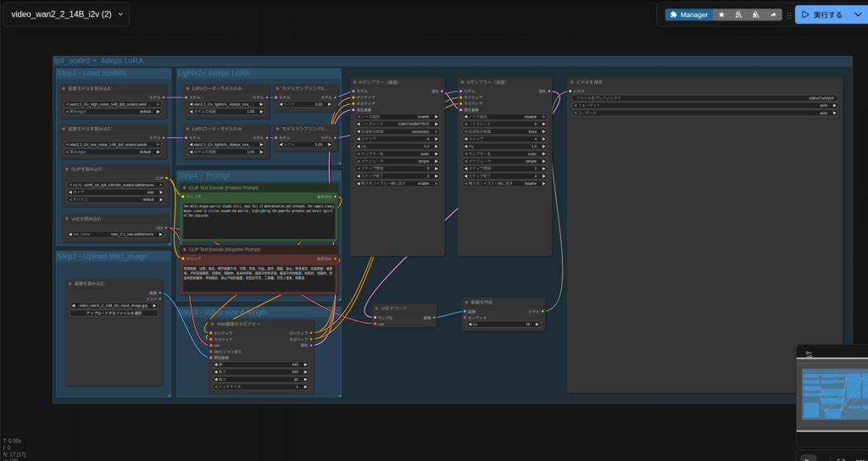The height and width of the screenshot is (461, 868).
Task: Click アップロードするファイルを選択 upload button
Action: tap(114, 313)
